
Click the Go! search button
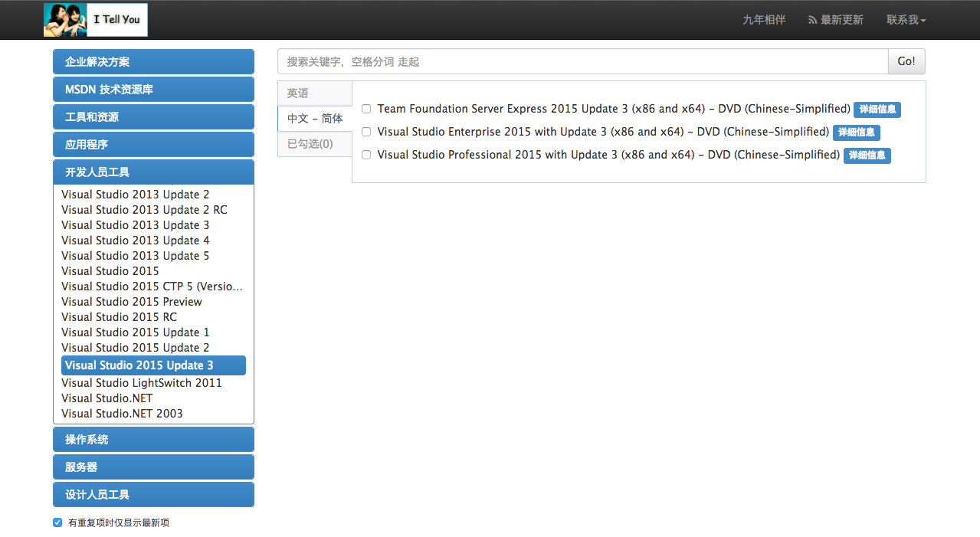point(906,61)
